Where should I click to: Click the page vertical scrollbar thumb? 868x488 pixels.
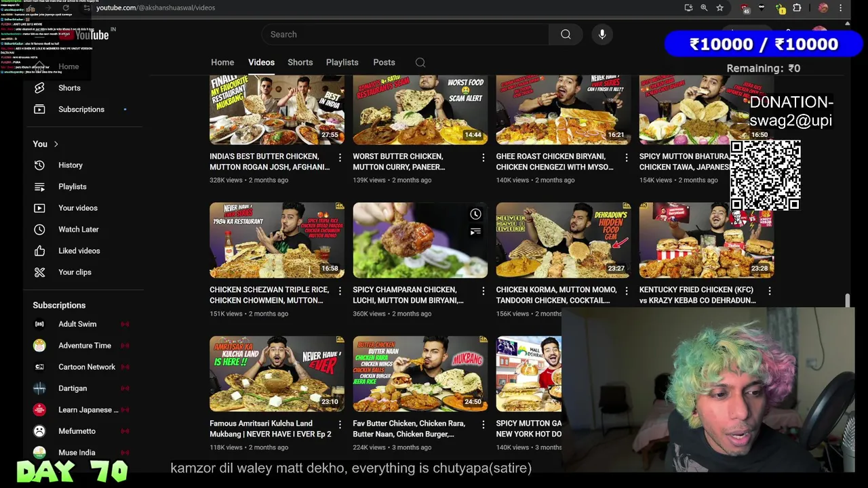pos(847,301)
